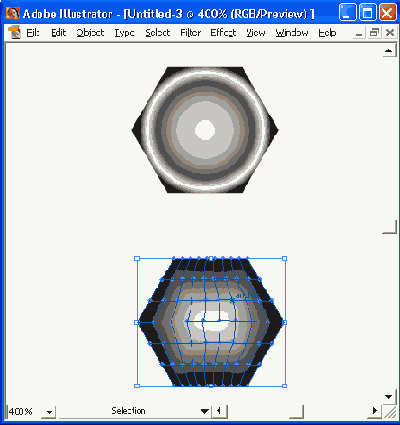This screenshot has width=400, height=425.
Task: Open the Selection status bar popup arrow
Action: pos(205,411)
